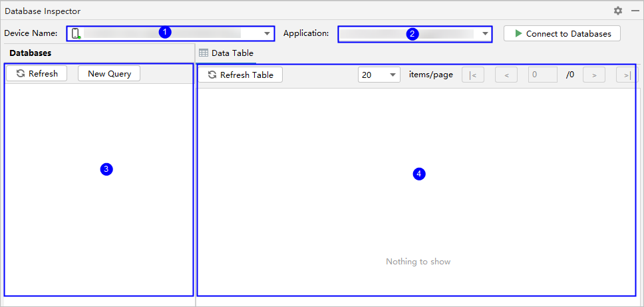The image size is (644, 307).
Task: Jump to last page of table results
Action: point(626,75)
